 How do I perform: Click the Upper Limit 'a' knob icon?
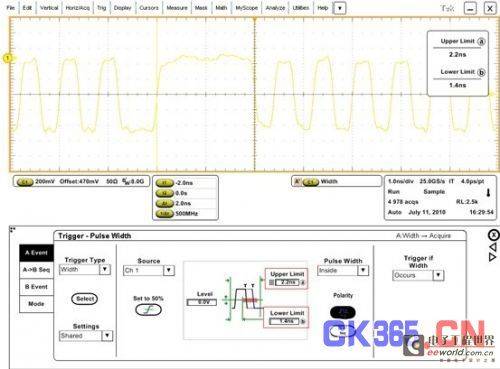pyautogui.click(x=481, y=41)
